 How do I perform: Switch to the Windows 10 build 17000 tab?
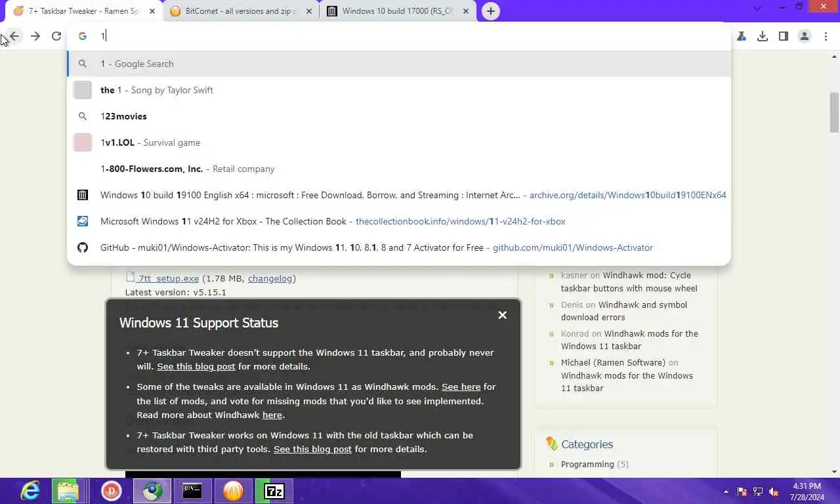point(398,11)
